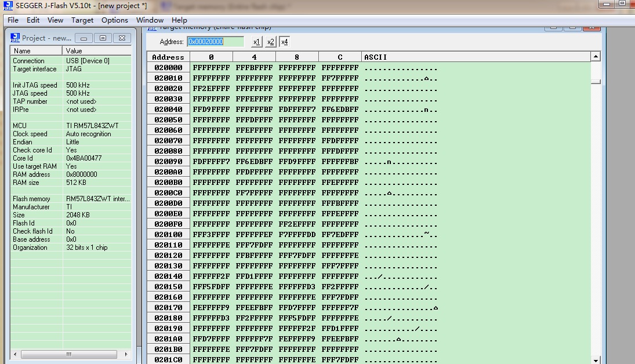Close the Target memory window
Image resolution: width=635 pixels, height=364 pixels.
[592, 28]
